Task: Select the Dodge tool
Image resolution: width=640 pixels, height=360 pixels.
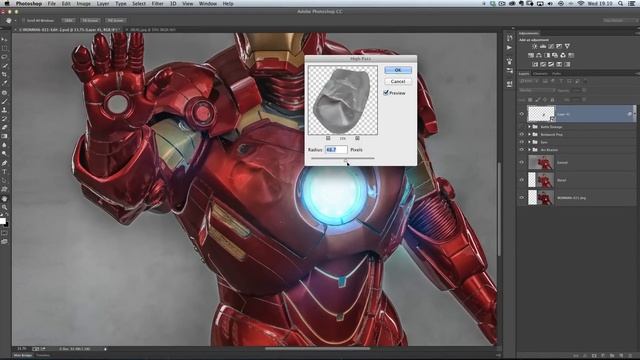Action: tap(5, 153)
